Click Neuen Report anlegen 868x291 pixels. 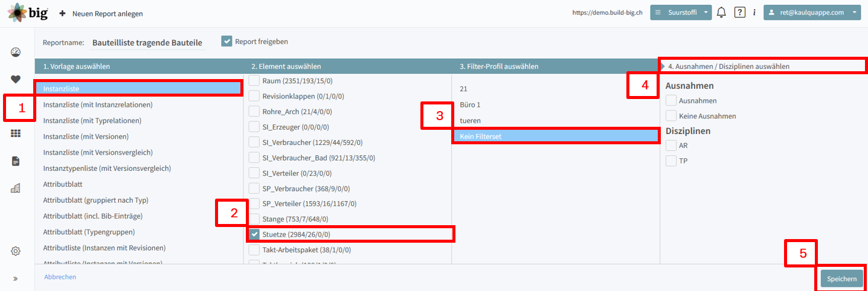point(108,13)
